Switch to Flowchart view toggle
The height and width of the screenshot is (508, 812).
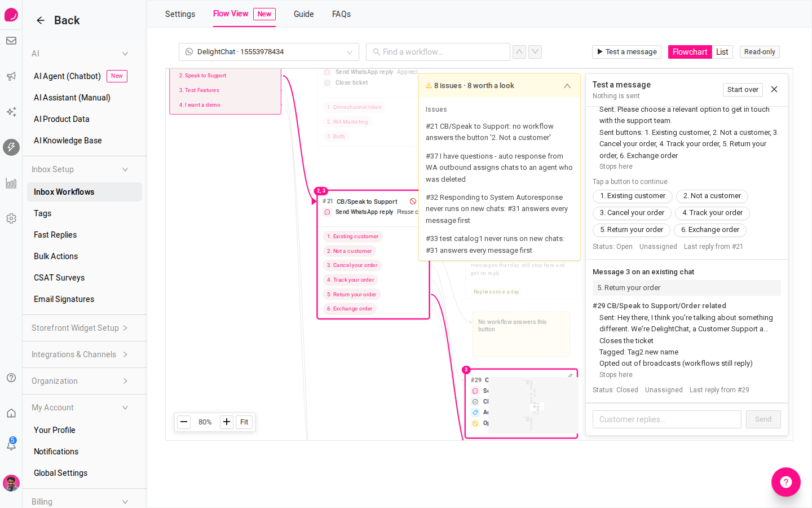tap(690, 52)
